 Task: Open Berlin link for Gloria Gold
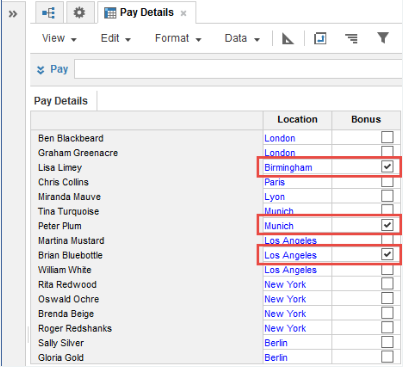pos(276,358)
